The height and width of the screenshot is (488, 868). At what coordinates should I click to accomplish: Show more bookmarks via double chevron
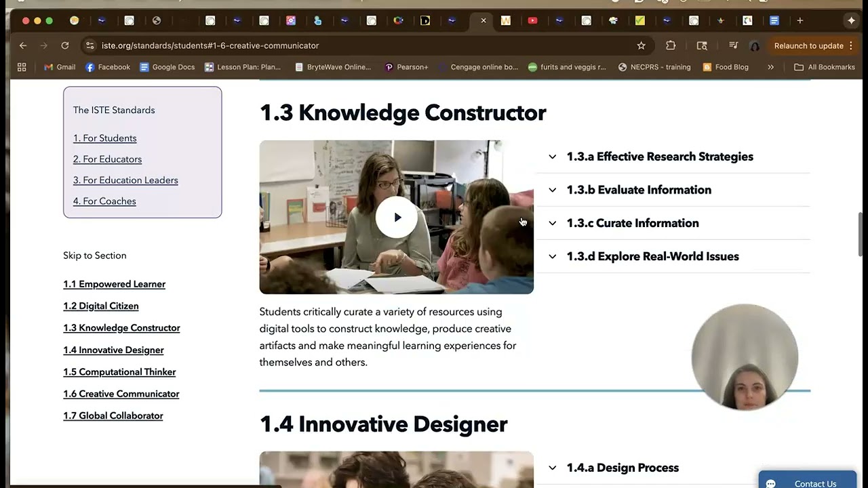(x=770, y=67)
